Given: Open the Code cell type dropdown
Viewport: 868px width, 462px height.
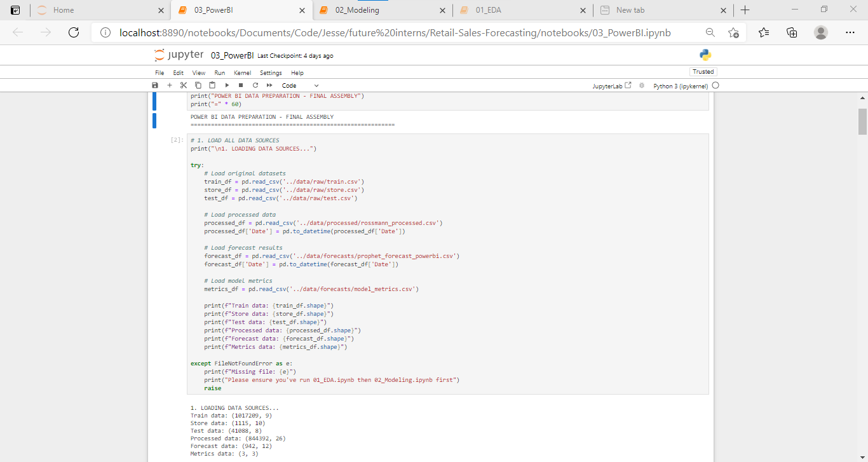Looking at the screenshot, I should pyautogui.click(x=300, y=85).
